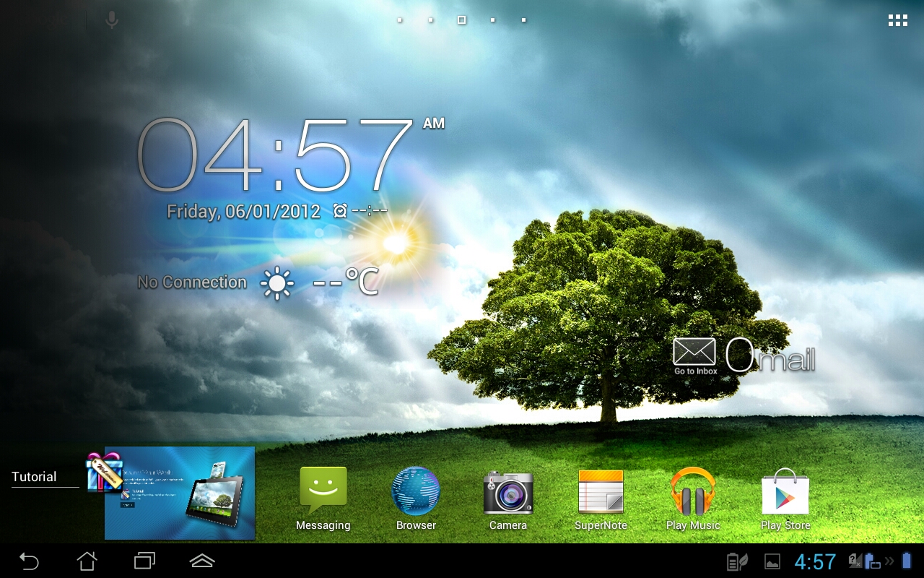Image resolution: width=924 pixels, height=578 pixels.
Task: Go to the second home screen page dot
Action: [x=430, y=20]
